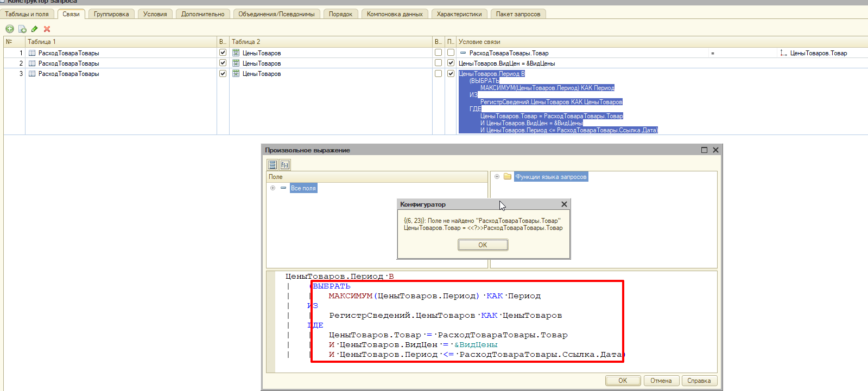Click ЦеныТоваров.Товар condition field in row 1

coord(819,53)
